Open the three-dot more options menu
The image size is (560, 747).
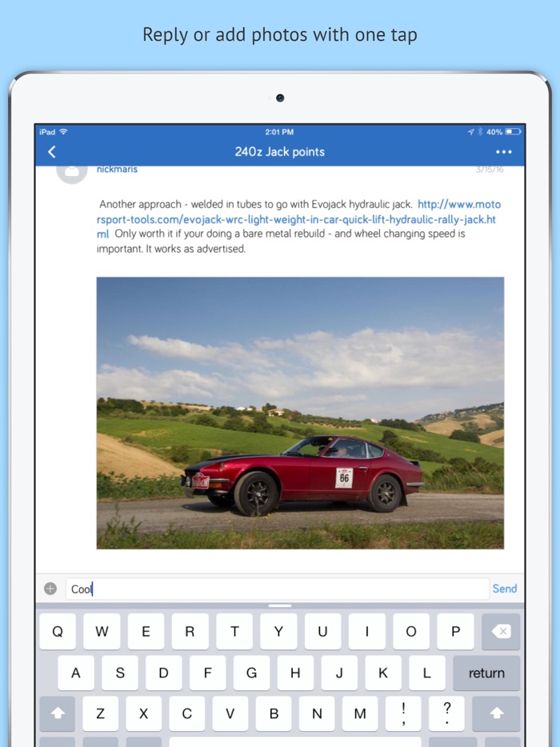coord(503,152)
